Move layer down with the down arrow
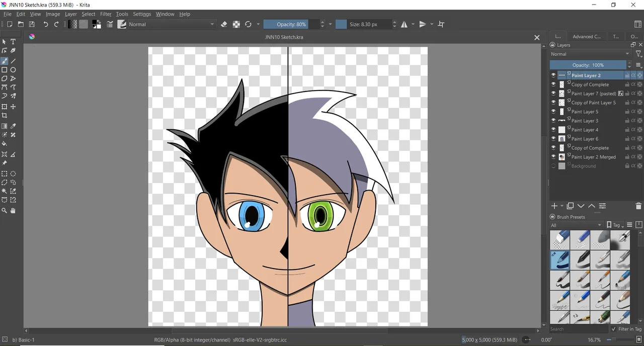The image size is (644, 346). (x=581, y=206)
